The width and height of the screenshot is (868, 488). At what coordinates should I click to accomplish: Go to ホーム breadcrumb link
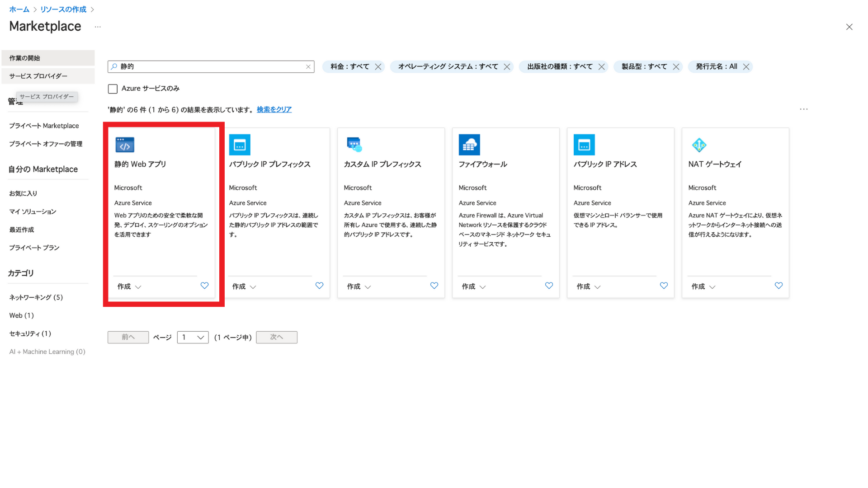coord(19,9)
